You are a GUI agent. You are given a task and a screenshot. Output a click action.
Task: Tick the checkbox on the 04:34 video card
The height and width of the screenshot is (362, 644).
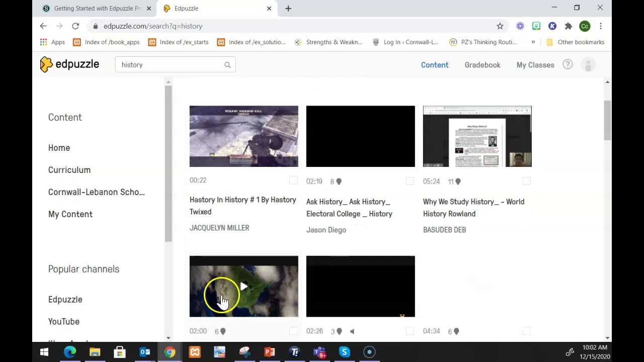coord(527,331)
